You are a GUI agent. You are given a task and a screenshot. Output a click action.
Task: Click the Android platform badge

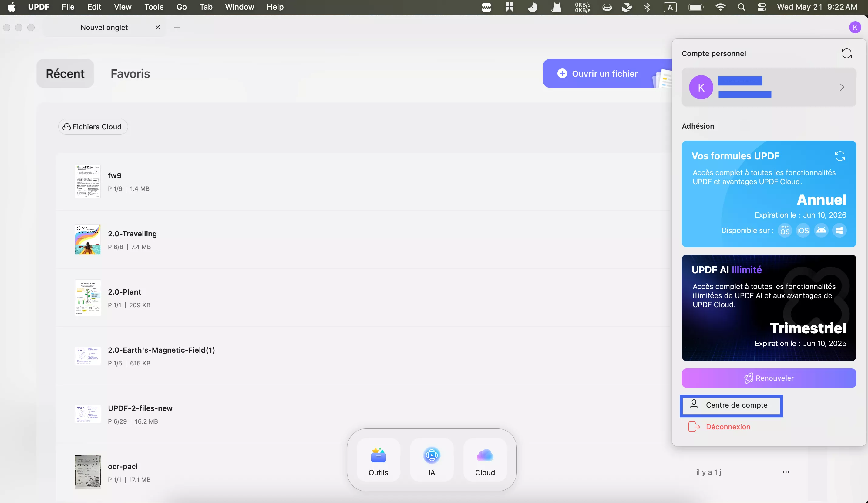coord(821,230)
